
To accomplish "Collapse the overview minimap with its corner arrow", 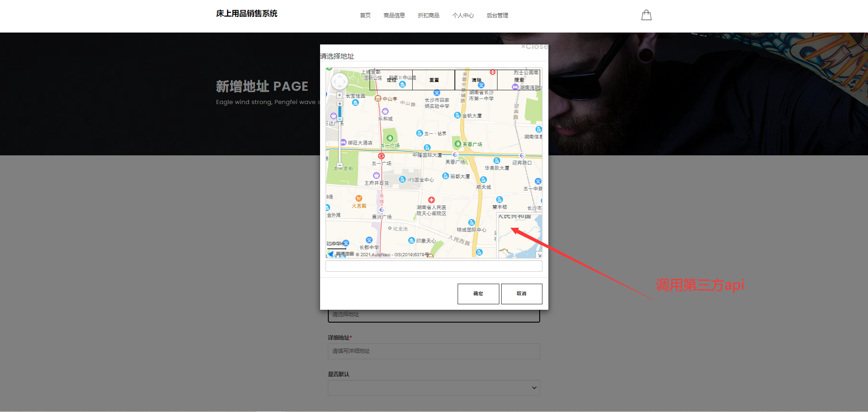I will (x=539, y=255).
